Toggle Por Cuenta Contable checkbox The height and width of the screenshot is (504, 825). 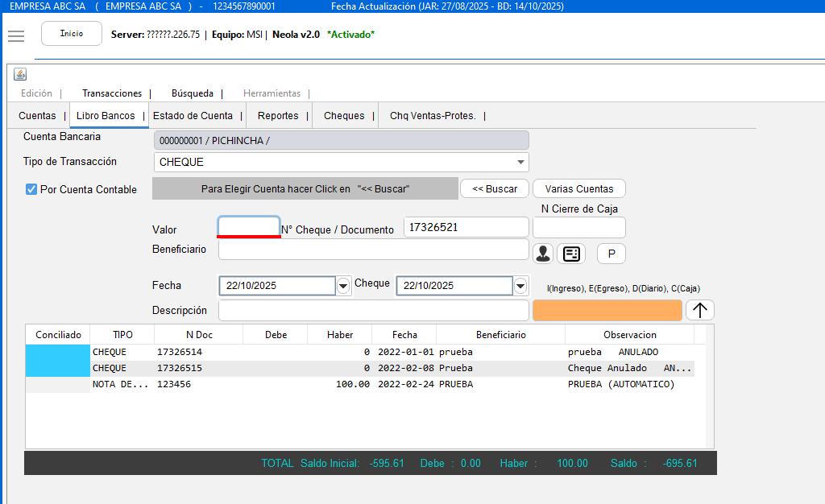[x=31, y=190]
